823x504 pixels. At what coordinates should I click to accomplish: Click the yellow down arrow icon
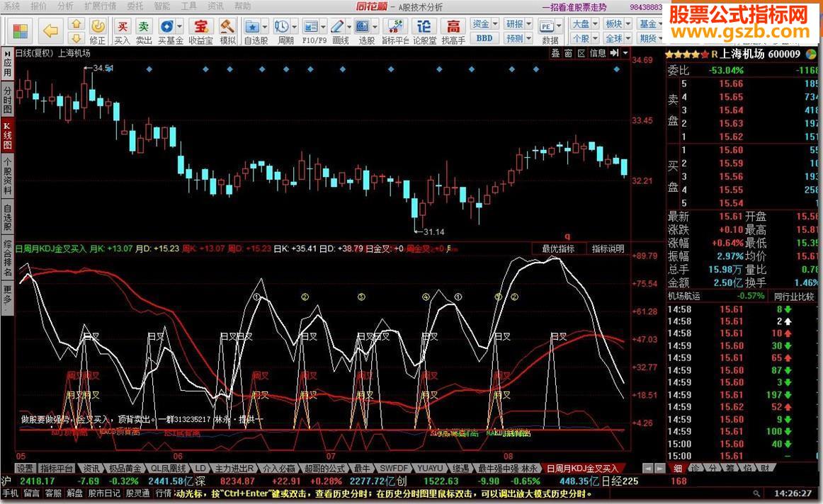(x=76, y=38)
